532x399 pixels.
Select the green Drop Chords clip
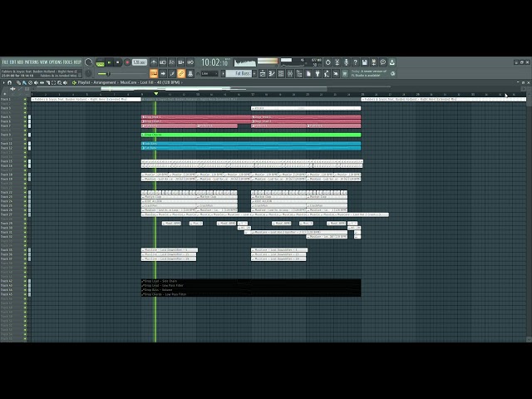click(251, 135)
